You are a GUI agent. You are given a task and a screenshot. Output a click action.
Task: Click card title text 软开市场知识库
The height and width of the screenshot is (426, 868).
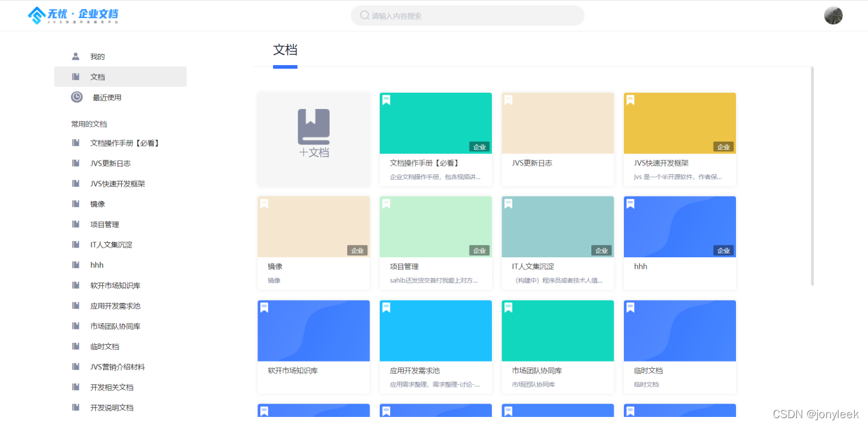[293, 371]
